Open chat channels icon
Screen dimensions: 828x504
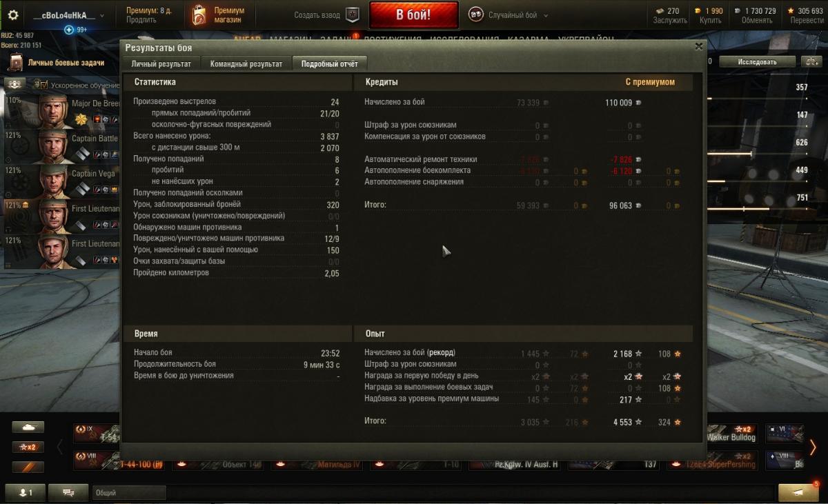pos(68,493)
